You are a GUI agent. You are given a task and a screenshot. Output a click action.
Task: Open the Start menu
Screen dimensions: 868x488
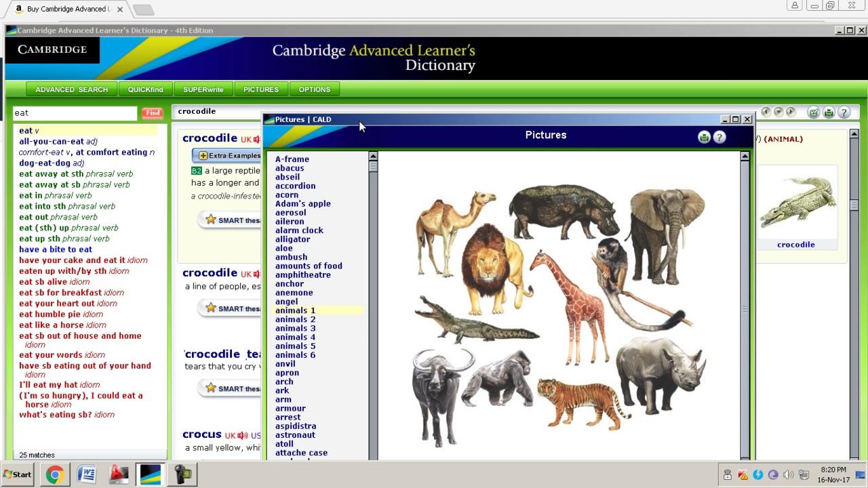[x=17, y=474]
